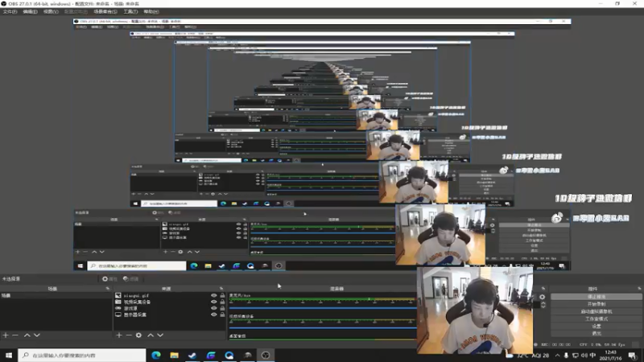
Task: Open scene transition properties gear icon
Action: pos(542,297)
